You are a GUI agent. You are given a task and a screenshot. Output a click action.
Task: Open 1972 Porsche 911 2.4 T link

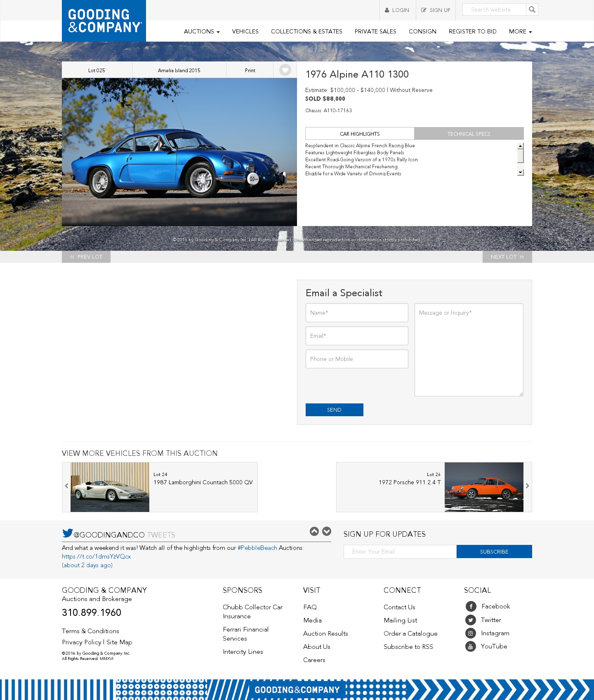(410, 482)
